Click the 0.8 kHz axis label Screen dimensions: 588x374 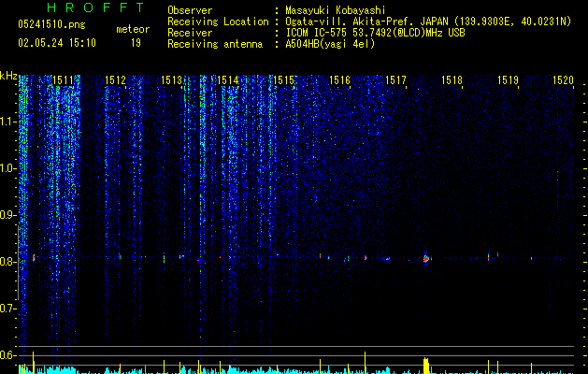tap(7, 262)
